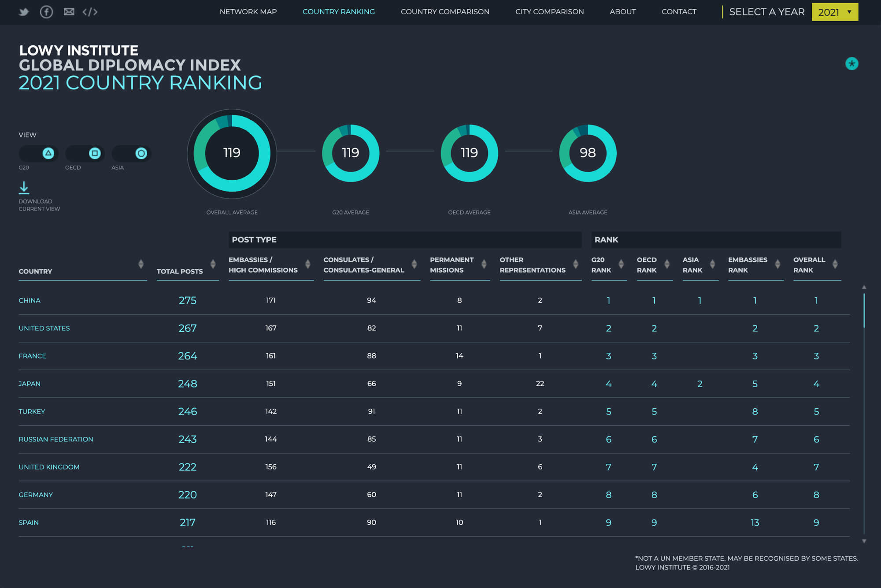The height and width of the screenshot is (588, 881).
Task: Click Russian Federation's consulates value 85
Action: click(372, 439)
